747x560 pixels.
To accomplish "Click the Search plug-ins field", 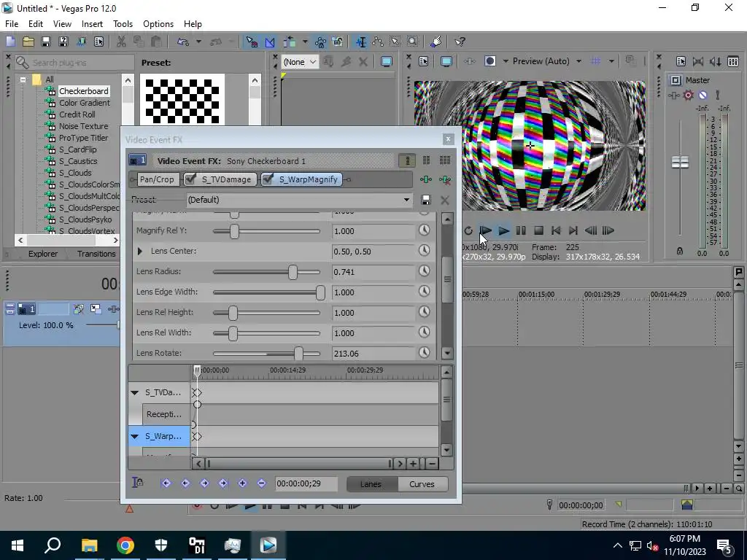I will tap(75, 63).
